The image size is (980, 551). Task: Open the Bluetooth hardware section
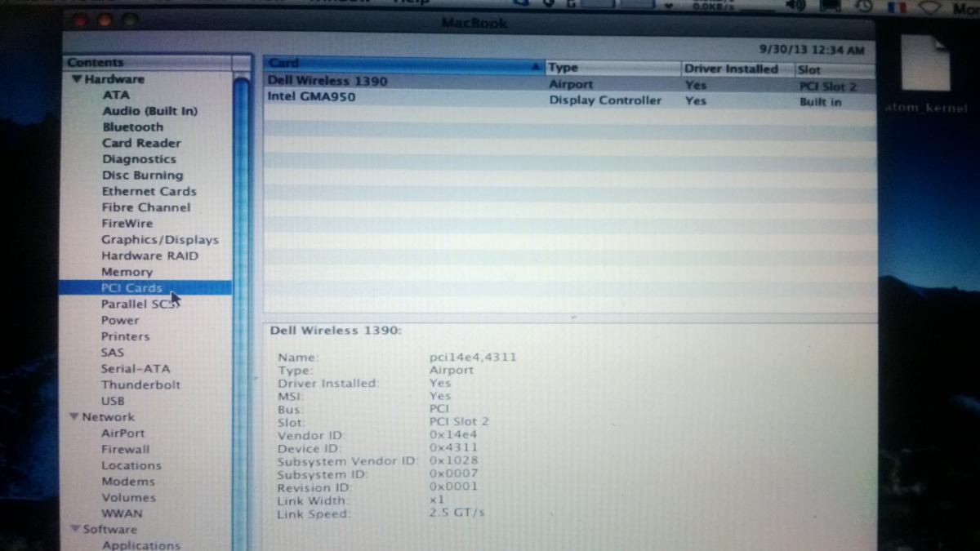tap(133, 127)
